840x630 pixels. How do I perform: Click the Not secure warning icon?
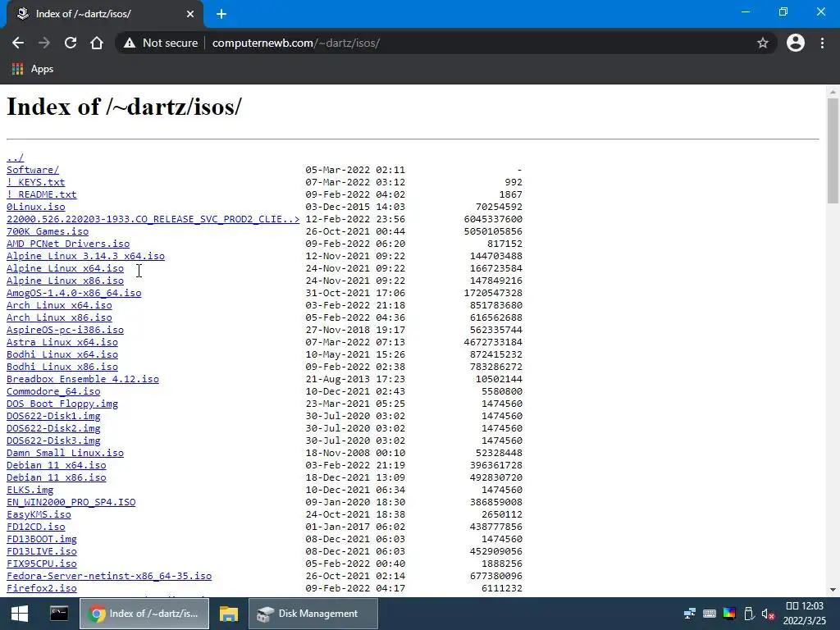coord(130,43)
